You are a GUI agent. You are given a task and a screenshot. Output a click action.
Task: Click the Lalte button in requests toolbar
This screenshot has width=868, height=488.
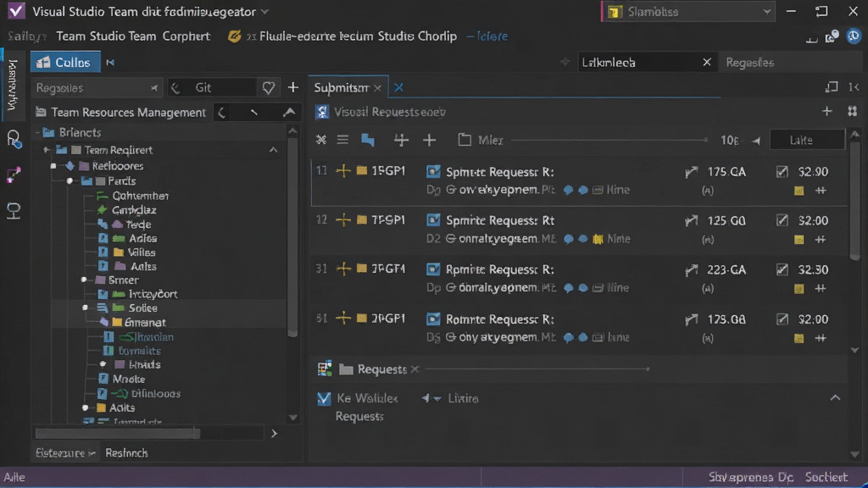(x=807, y=140)
